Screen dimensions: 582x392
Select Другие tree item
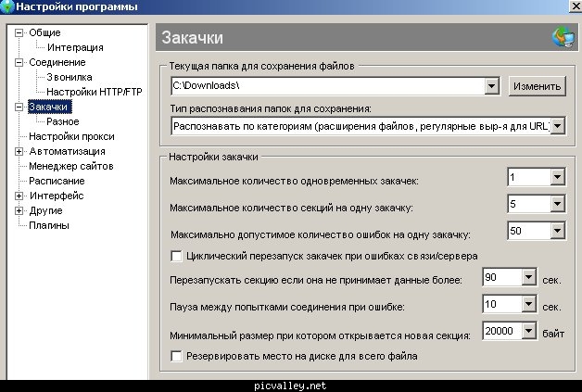pyautogui.click(x=45, y=211)
